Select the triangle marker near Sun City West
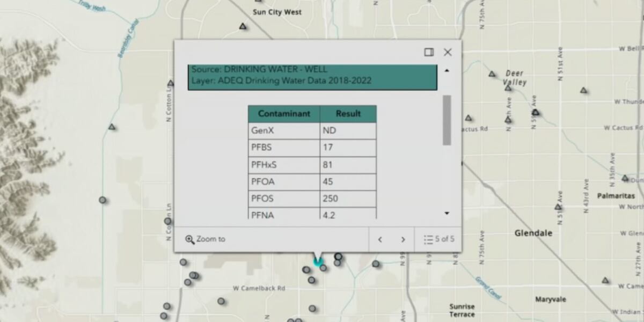Viewport: 644px width, 322px height. tap(243, 26)
